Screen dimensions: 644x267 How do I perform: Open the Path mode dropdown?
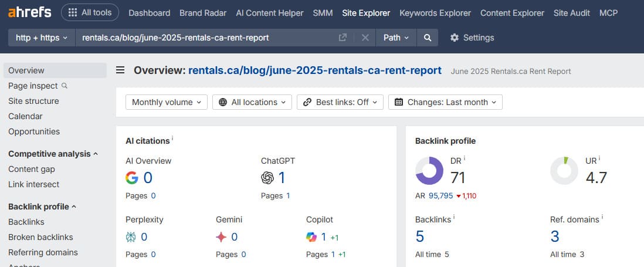point(396,38)
